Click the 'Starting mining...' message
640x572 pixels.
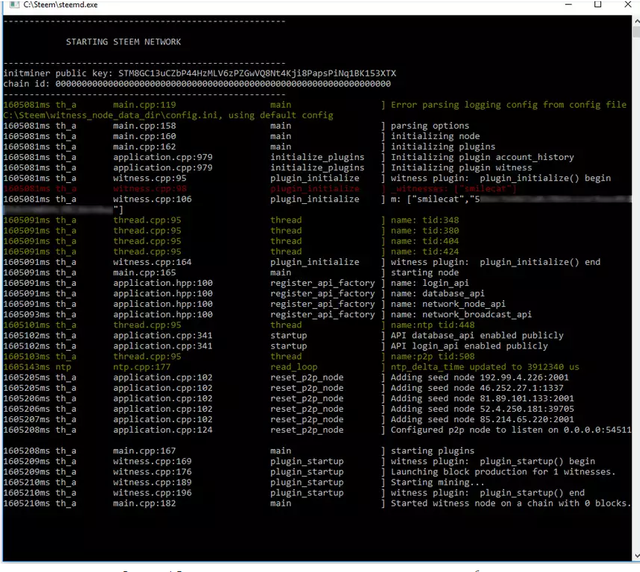(x=438, y=483)
